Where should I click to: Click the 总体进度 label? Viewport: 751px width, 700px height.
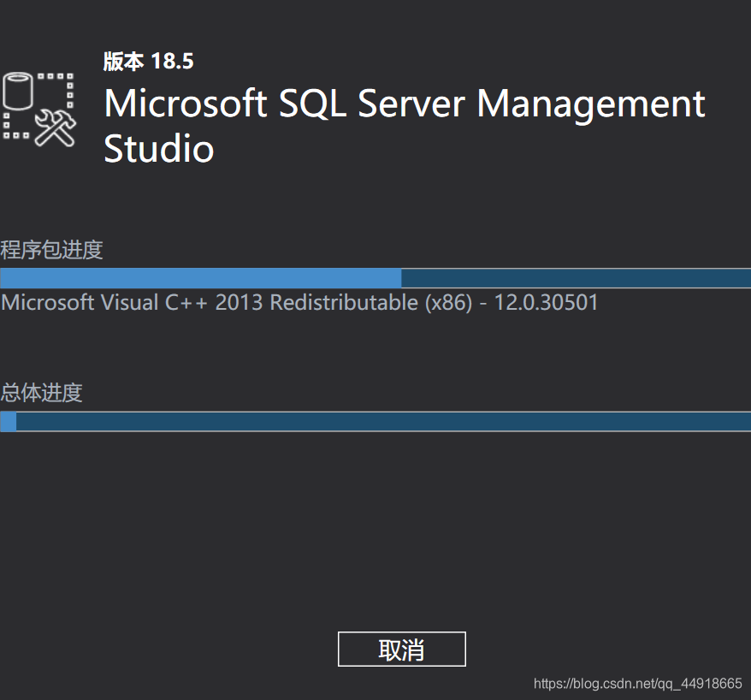click(41, 393)
